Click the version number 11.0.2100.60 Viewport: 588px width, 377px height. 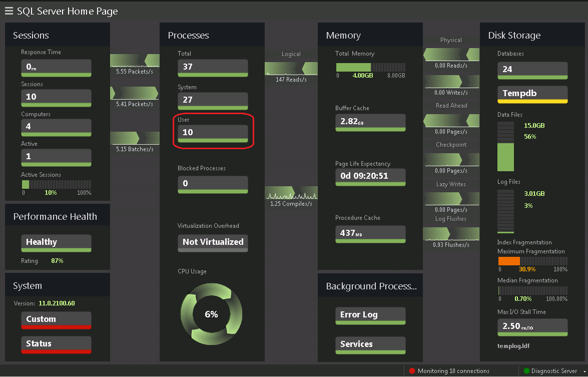click(x=57, y=303)
